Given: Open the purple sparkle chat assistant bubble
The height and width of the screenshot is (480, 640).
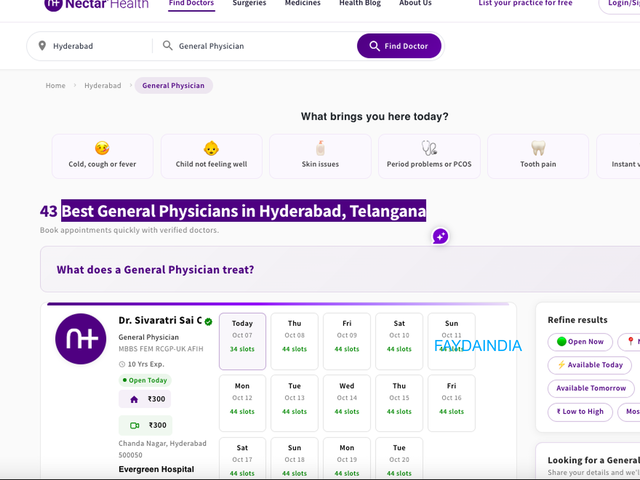Looking at the screenshot, I should pos(440,236).
